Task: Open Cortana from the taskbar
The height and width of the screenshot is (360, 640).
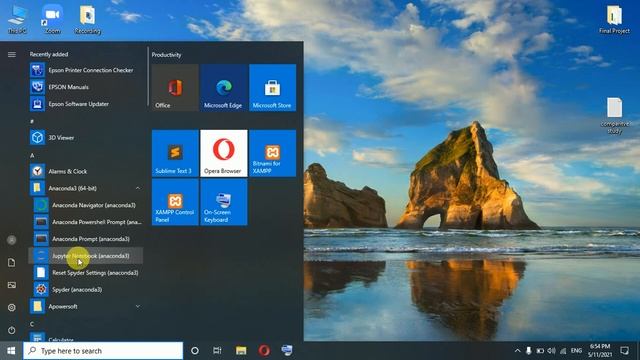Action: (x=195, y=351)
